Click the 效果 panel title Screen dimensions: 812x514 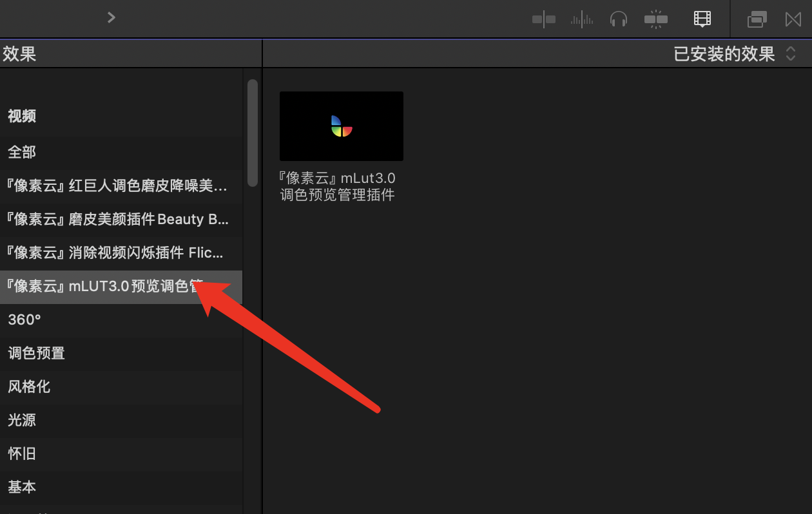19,54
